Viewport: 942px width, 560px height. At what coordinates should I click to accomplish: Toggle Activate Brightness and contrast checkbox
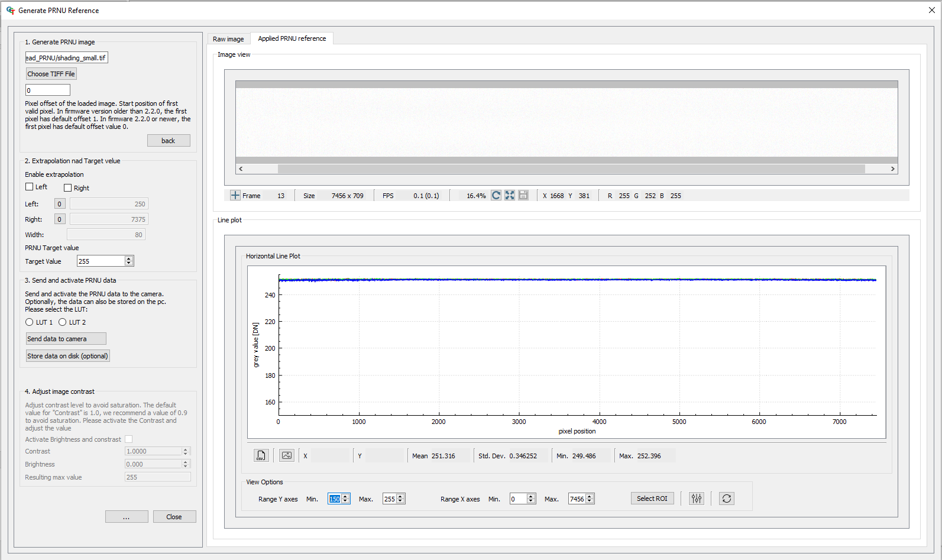pyautogui.click(x=128, y=439)
